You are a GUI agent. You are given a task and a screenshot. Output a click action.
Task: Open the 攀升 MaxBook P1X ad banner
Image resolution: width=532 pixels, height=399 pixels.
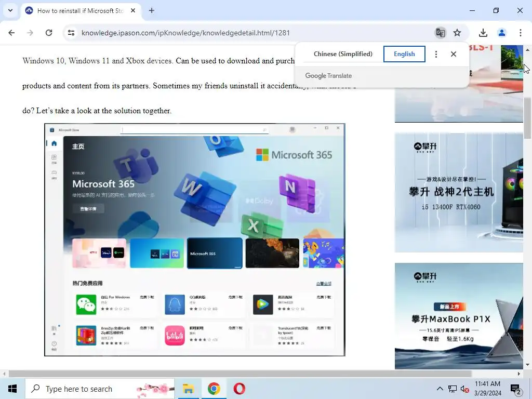pos(459,316)
